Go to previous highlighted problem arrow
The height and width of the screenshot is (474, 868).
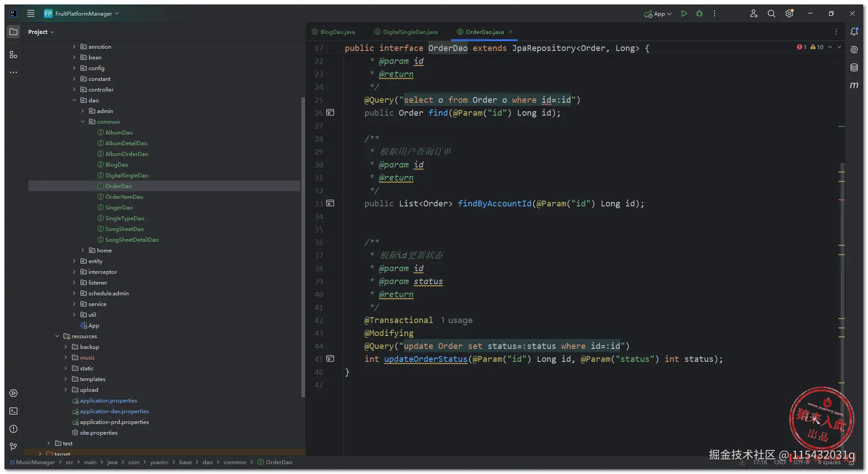point(830,47)
